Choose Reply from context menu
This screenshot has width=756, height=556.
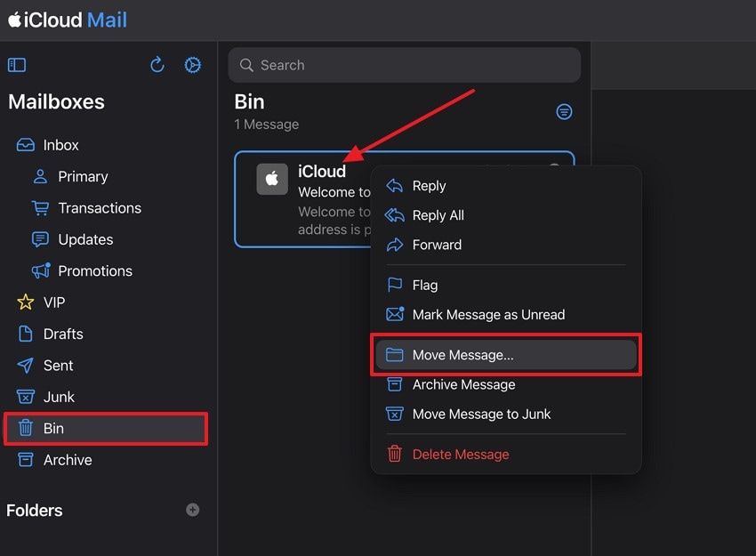(x=506, y=186)
